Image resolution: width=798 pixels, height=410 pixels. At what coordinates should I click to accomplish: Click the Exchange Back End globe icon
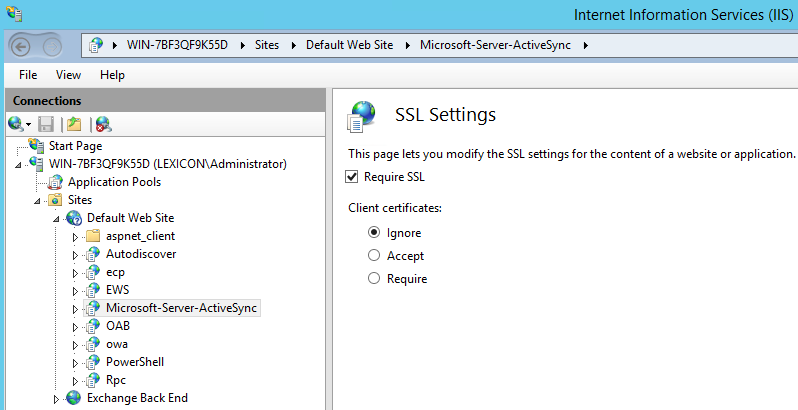[74, 398]
